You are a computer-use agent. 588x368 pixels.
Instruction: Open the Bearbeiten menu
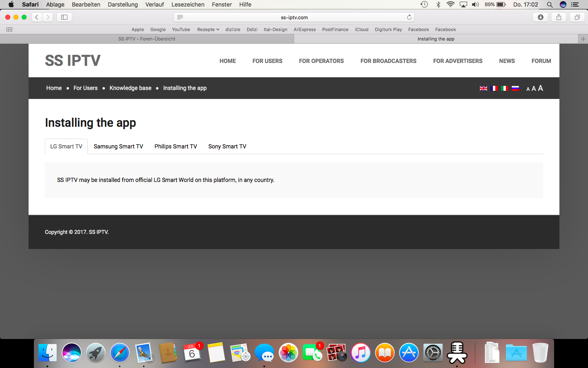(86, 4)
